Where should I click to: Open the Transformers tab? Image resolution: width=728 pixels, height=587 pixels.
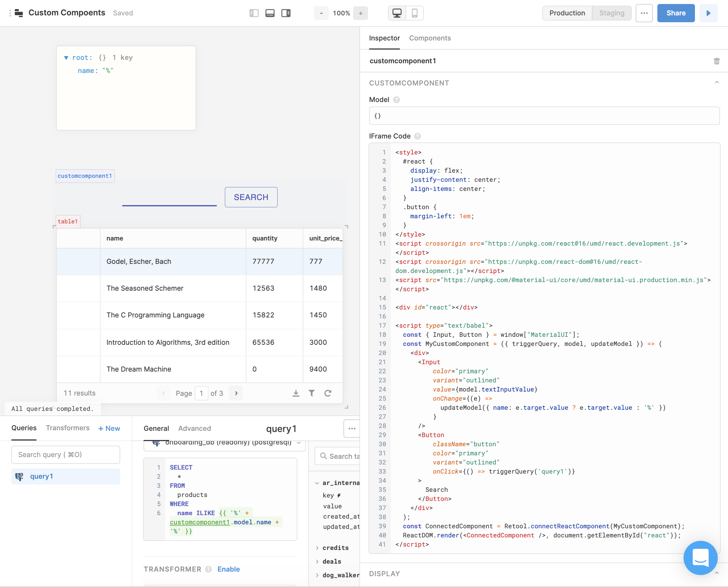click(68, 428)
